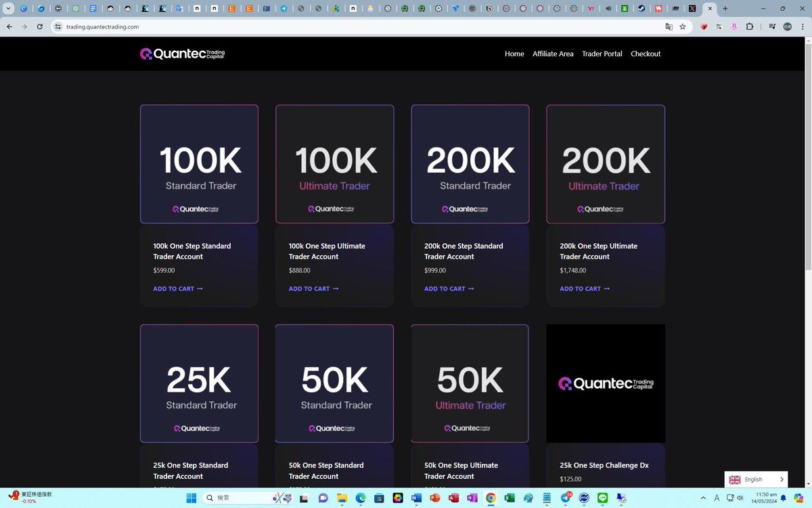Open the Home menu item

pyautogui.click(x=514, y=54)
